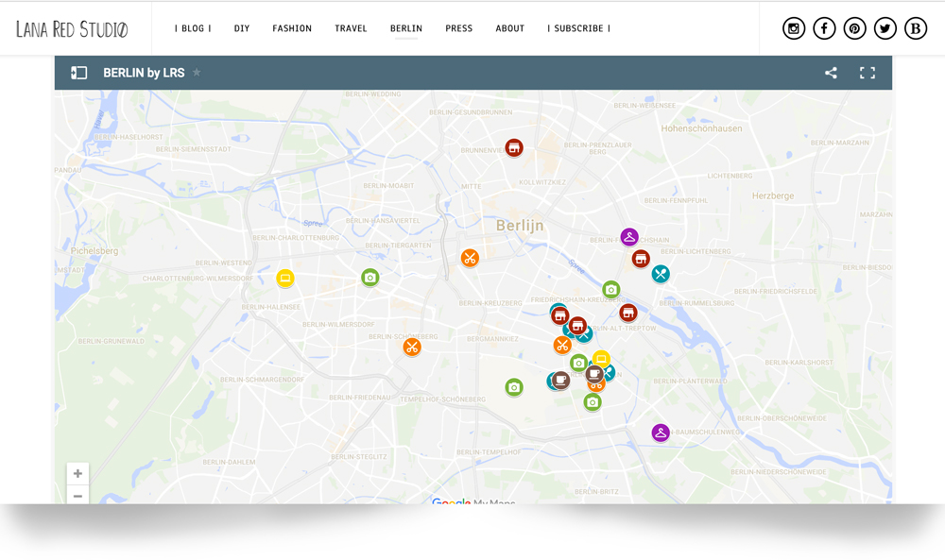
Task: Select green camera marker near Berlin-Wilmersdorf
Action: tap(370, 278)
